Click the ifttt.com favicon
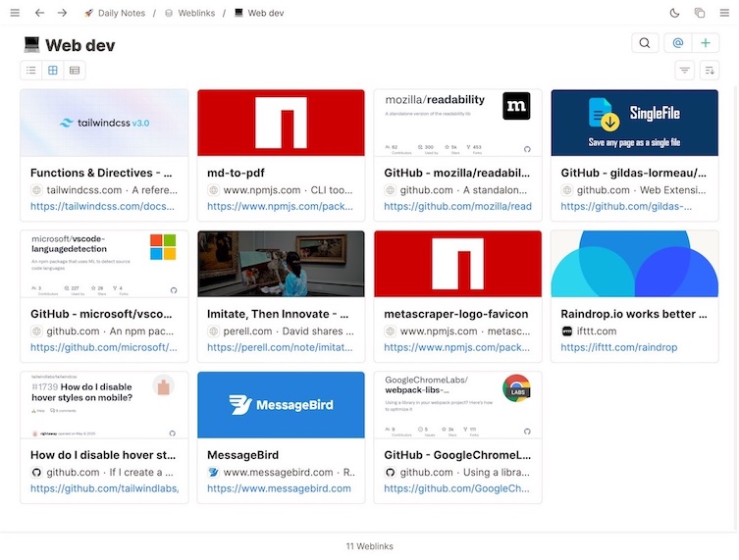Image resolution: width=739 pixels, height=560 pixels. pyautogui.click(x=567, y=331)
